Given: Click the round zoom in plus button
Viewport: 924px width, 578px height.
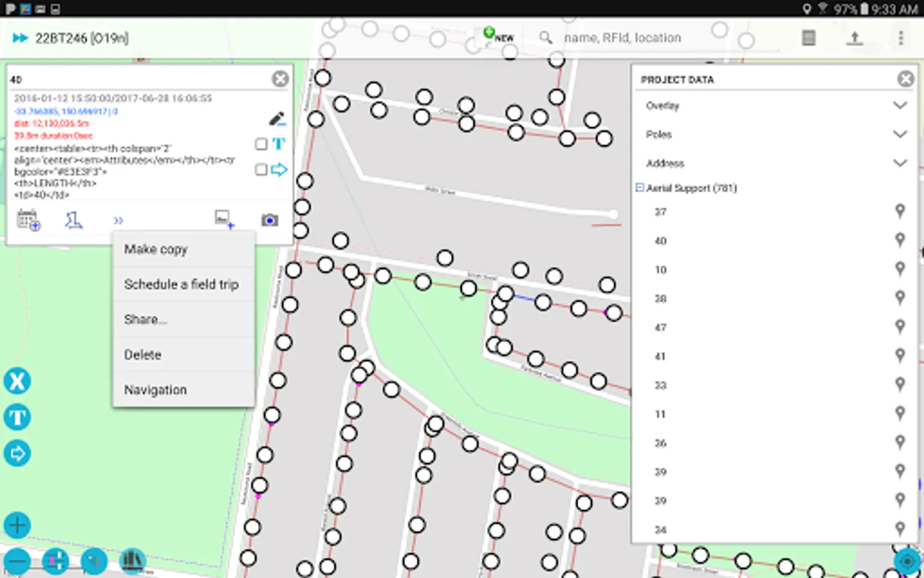Looking at the screenshot, I should click(17, 525).
